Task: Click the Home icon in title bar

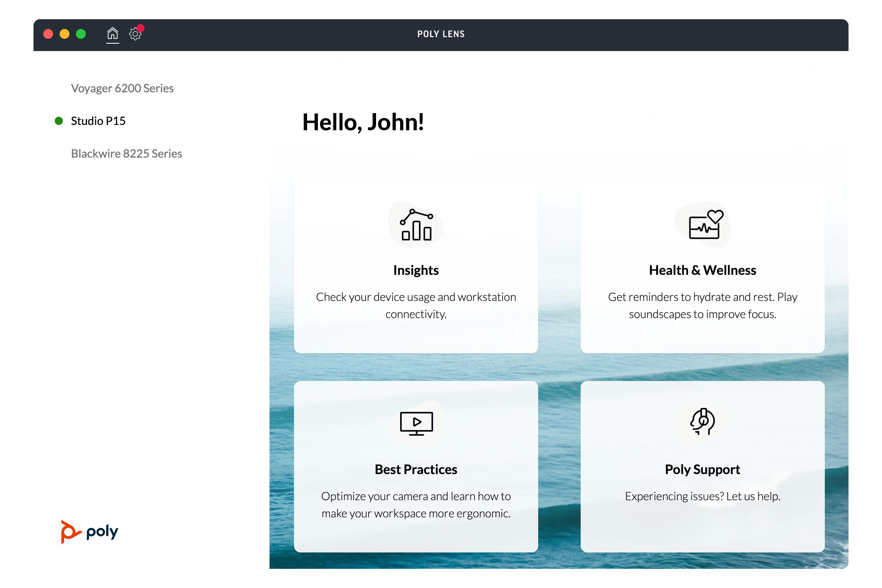Action: (x=112, y=33)
